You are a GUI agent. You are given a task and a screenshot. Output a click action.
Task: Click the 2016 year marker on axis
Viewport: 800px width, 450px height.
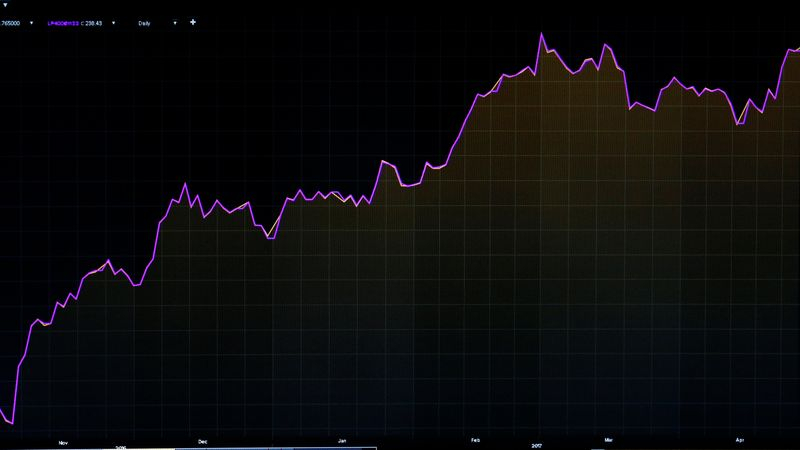[x=120, y=447]
